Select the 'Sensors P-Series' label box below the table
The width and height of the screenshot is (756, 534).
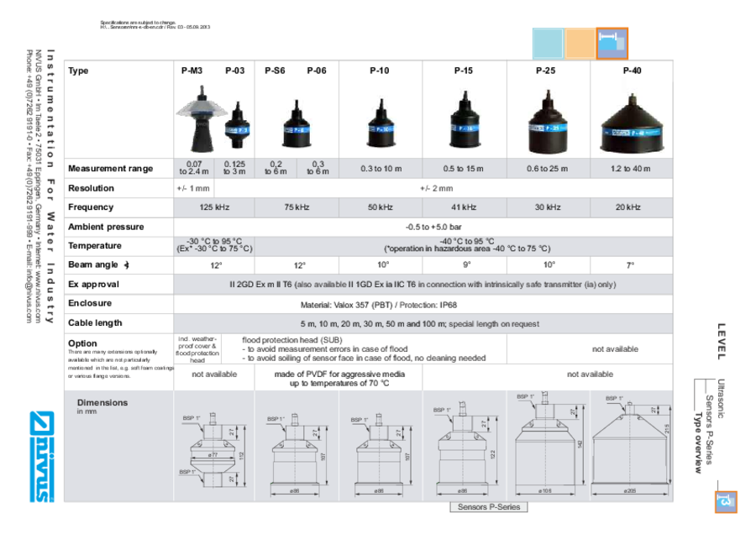pos(488,507)
